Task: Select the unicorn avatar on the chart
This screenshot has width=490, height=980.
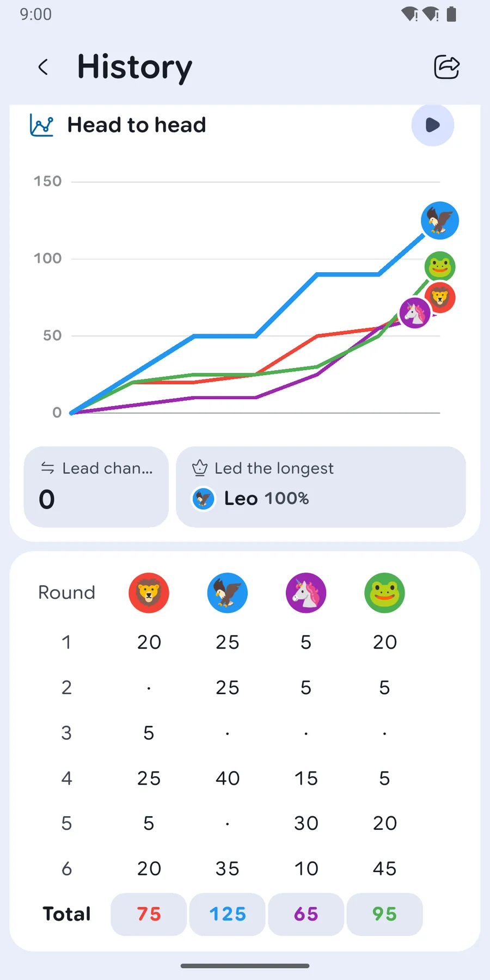Action: pos(415,313)
